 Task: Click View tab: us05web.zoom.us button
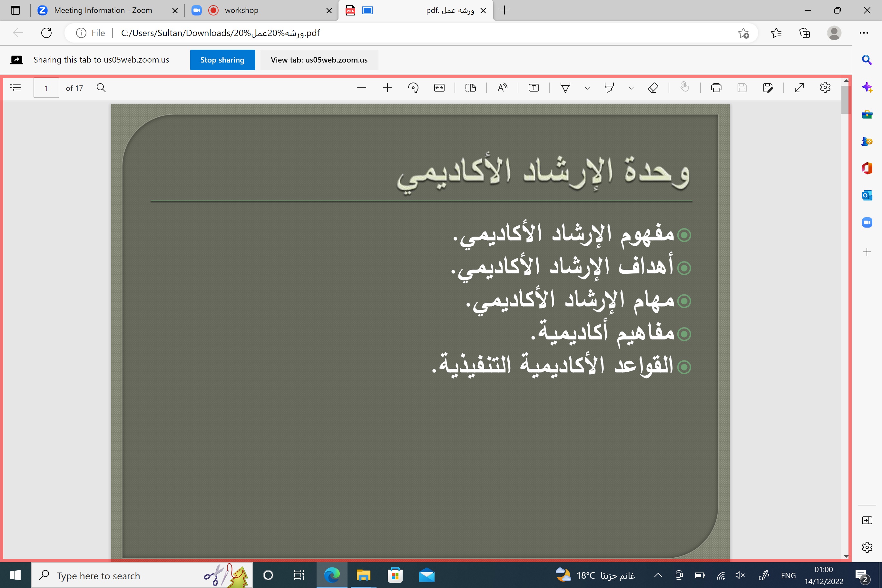click(x=319, y=60)
